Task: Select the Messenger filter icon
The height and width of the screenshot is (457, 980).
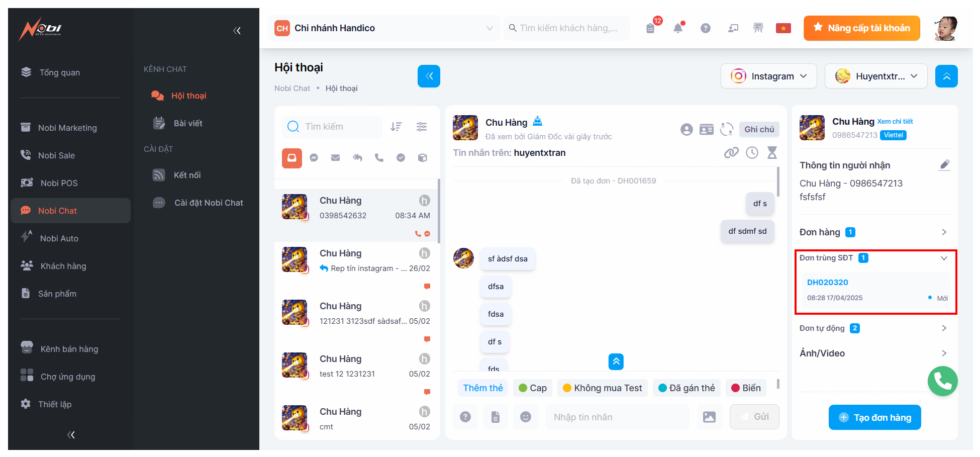Action: click(x=314, y=158)
